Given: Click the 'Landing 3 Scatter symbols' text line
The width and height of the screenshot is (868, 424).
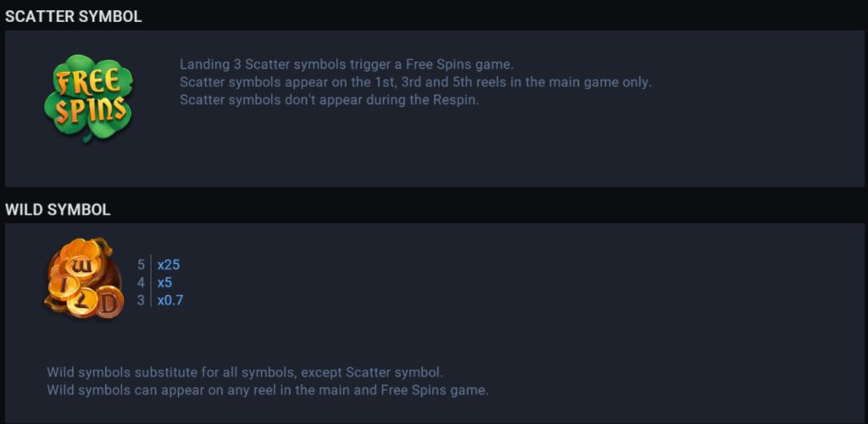Looking at the screenshot, I should [347, 64].
